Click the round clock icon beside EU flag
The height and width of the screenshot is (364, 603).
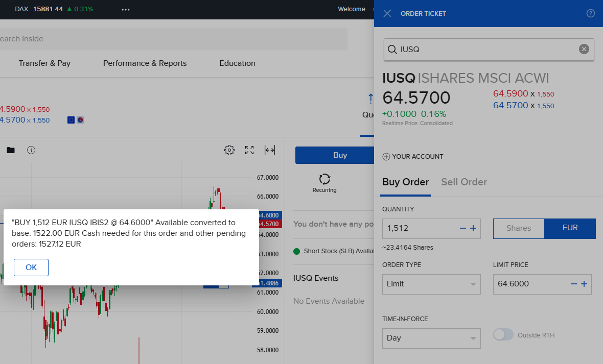[x=80, y=120]
